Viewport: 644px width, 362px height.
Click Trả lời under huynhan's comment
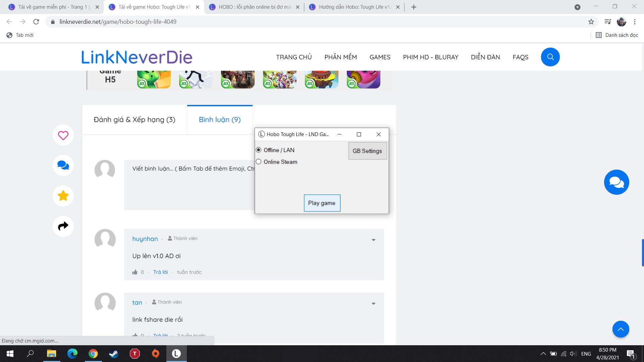(160, 272)
